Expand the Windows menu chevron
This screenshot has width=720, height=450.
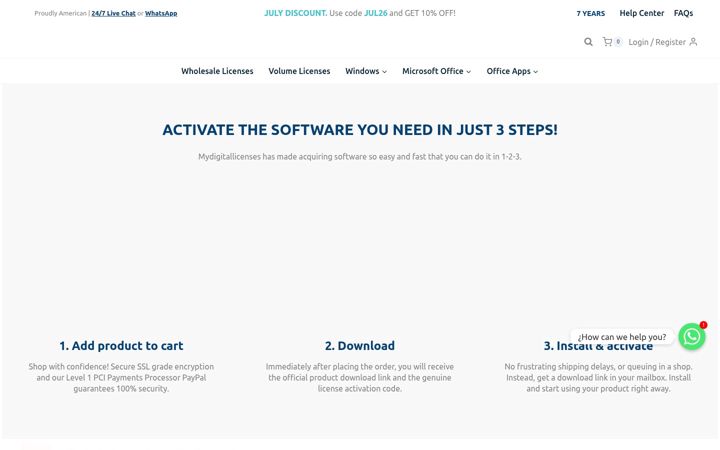[x=385, y=72]
